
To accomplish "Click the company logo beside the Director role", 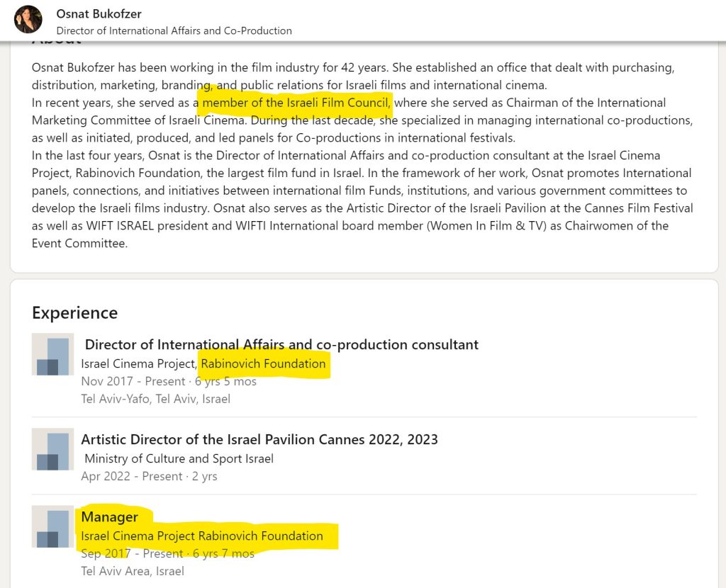I will pyautogui.click(x=53, y=354).
